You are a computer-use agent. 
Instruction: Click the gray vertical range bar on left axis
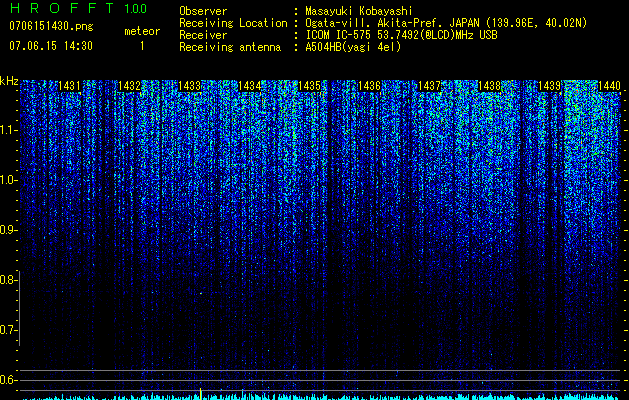click(19, 309)
